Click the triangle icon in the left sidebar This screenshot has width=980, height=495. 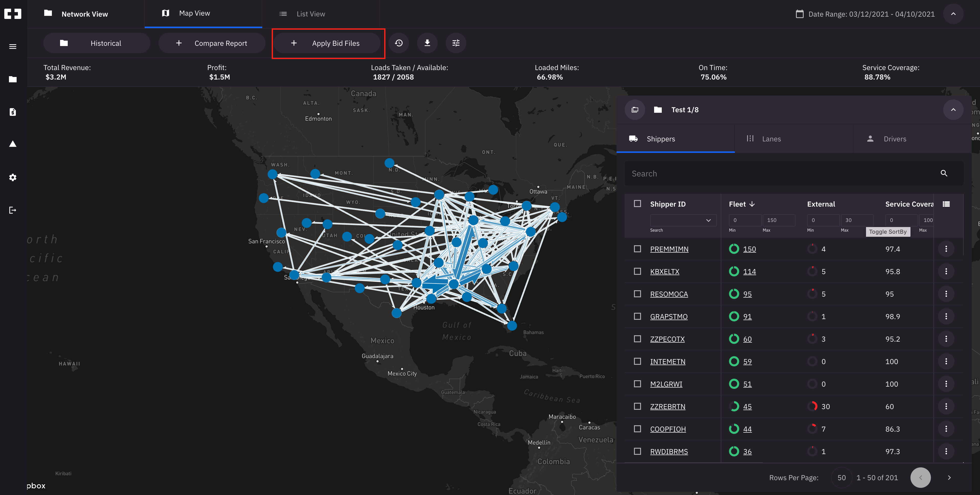13,144
